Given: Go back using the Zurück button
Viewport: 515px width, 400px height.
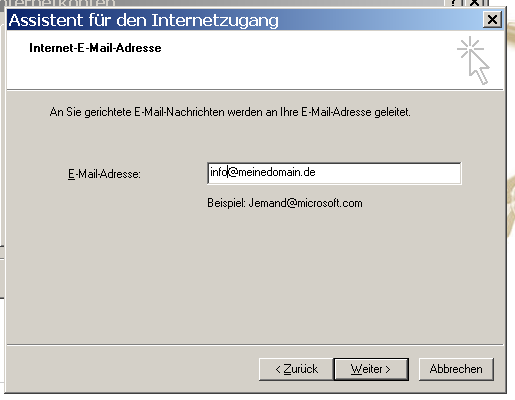Looking at the screenshot, I should tap(296, 369).
